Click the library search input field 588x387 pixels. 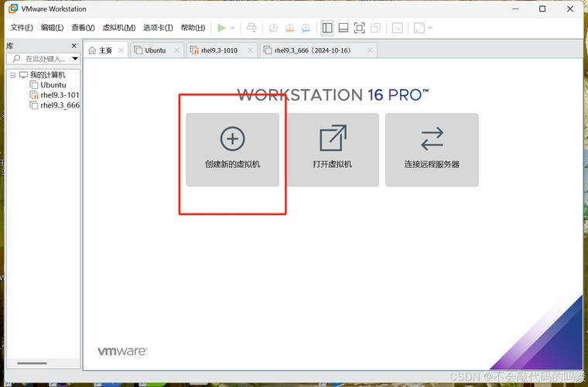pyautogui.click(x=45, y=59)
